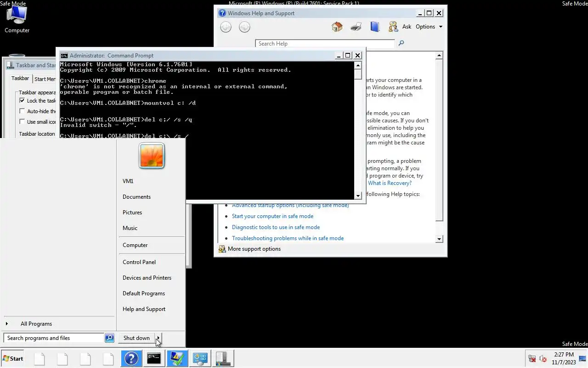Click Help and Support title bar question icon
The height and width of the screenshot is (368, 588).
click(x=222, y=13)
